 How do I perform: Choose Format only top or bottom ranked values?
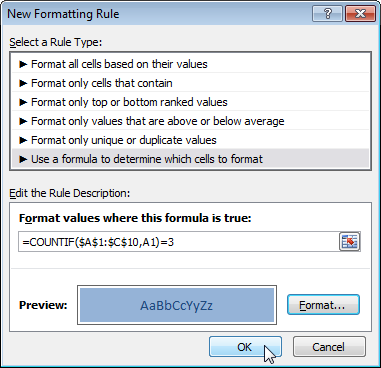tap(191, 102)
